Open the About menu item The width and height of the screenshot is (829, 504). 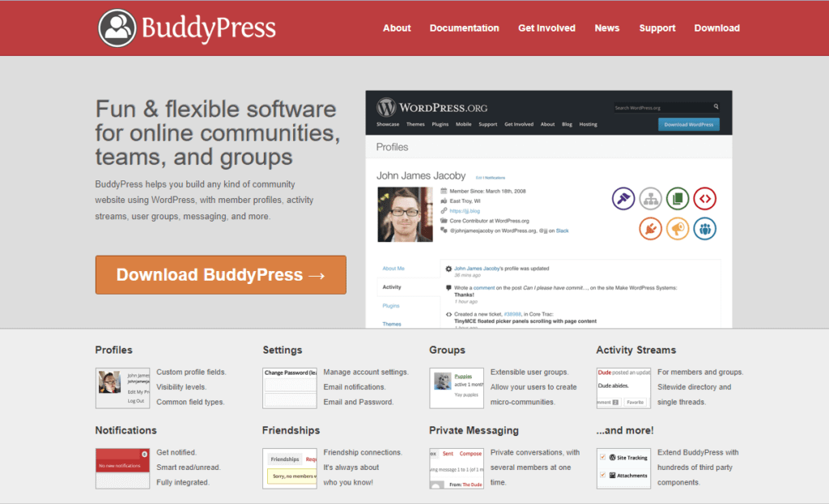point(397,28)
